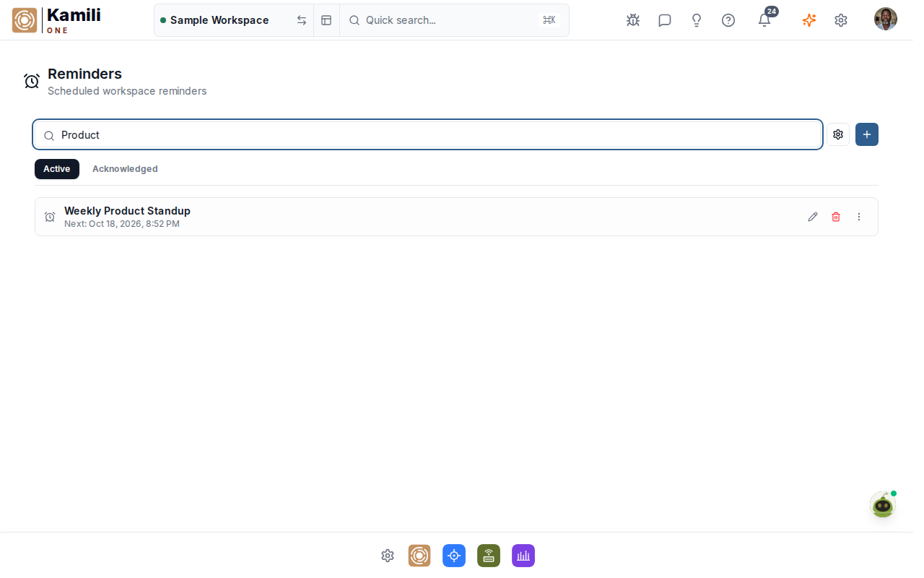Open reminder list settings gear button
924x578 pixels.
click(x=838, y=134)
